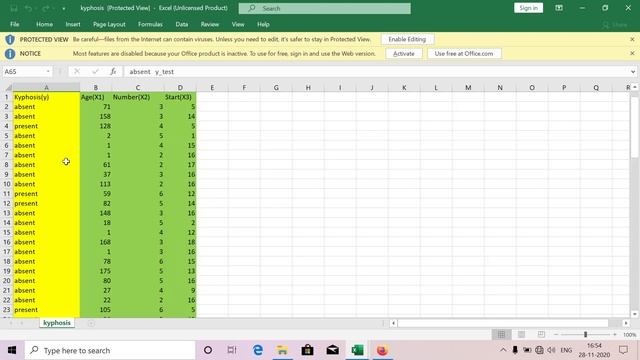Expand the Name Box dropdown arrow
The image size is (640, 360).
[x=48, y=71]
